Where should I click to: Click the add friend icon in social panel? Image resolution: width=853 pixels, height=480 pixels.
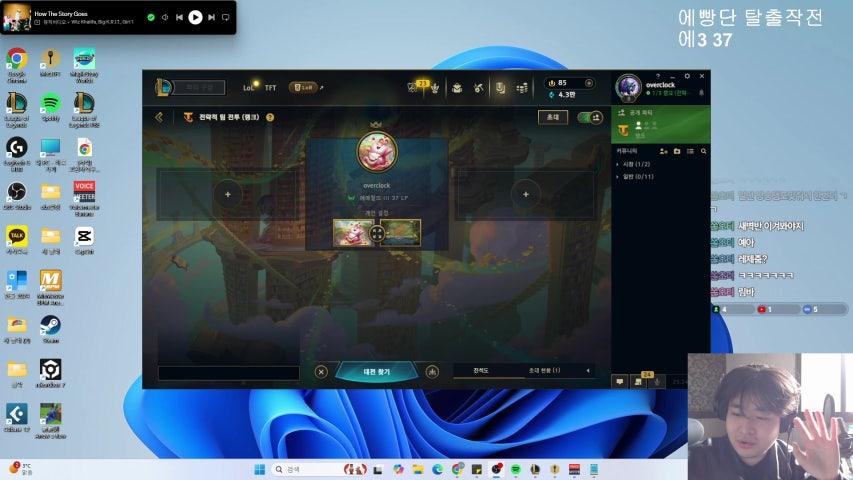point(663,151)
